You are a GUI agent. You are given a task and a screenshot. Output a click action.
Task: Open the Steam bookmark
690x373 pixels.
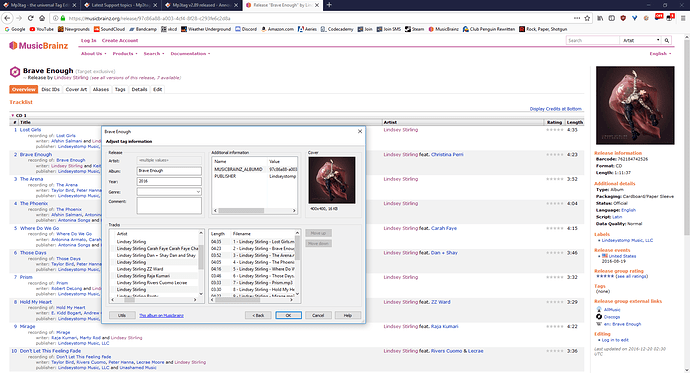point(415,29)
